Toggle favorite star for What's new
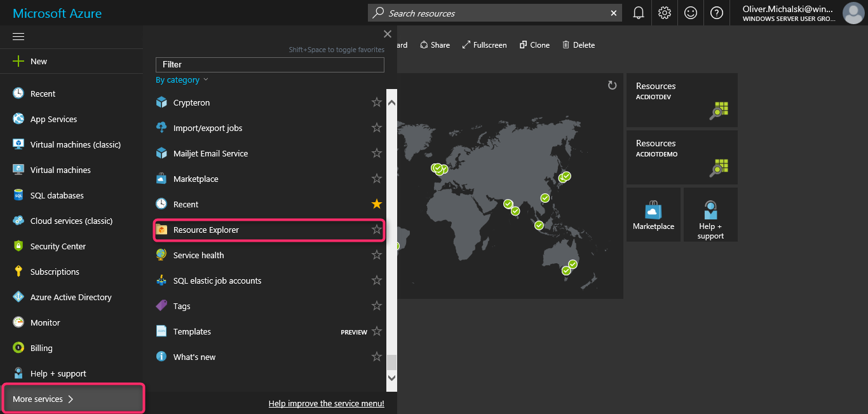The image size is (868, 414). (x=377, y=357)
